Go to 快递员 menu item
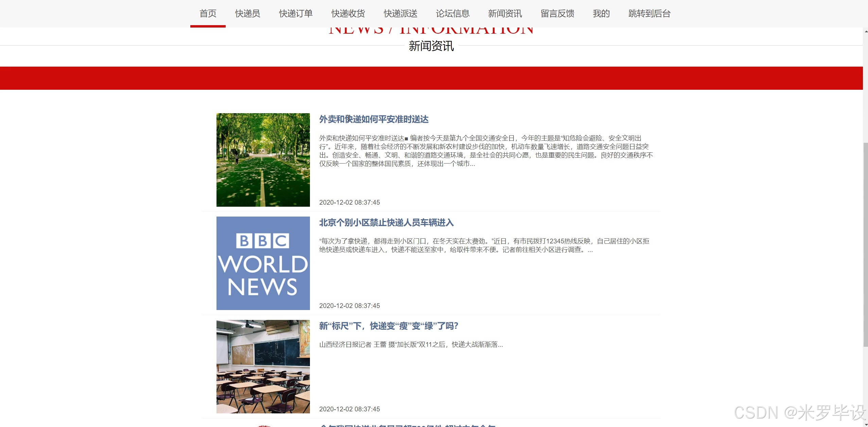This screenshot has width=868, height=427. pyautogui.click(x=247, y=14)
